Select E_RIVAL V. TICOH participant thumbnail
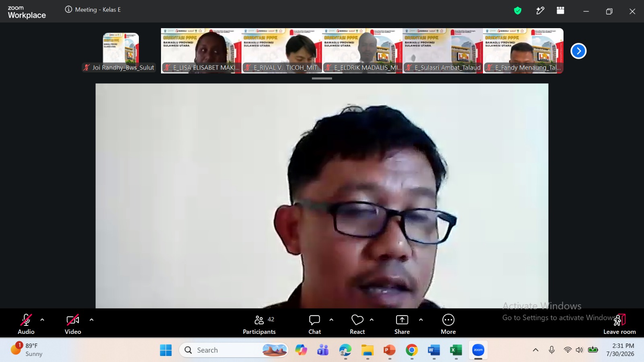Viewport: 644px width, 362px height. 282,51
